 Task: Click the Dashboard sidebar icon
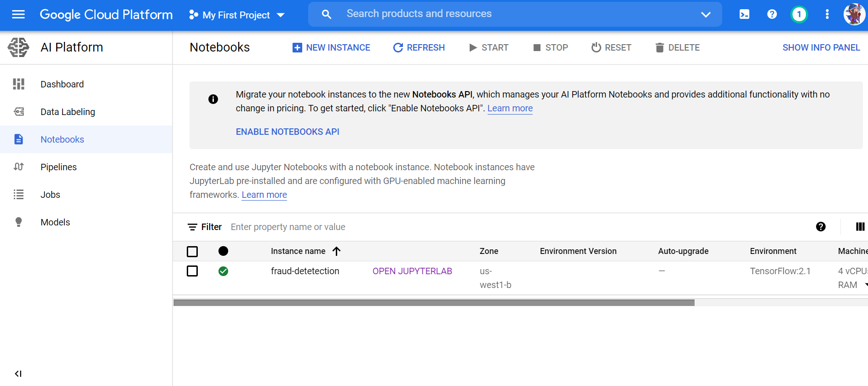pos(18,84)
